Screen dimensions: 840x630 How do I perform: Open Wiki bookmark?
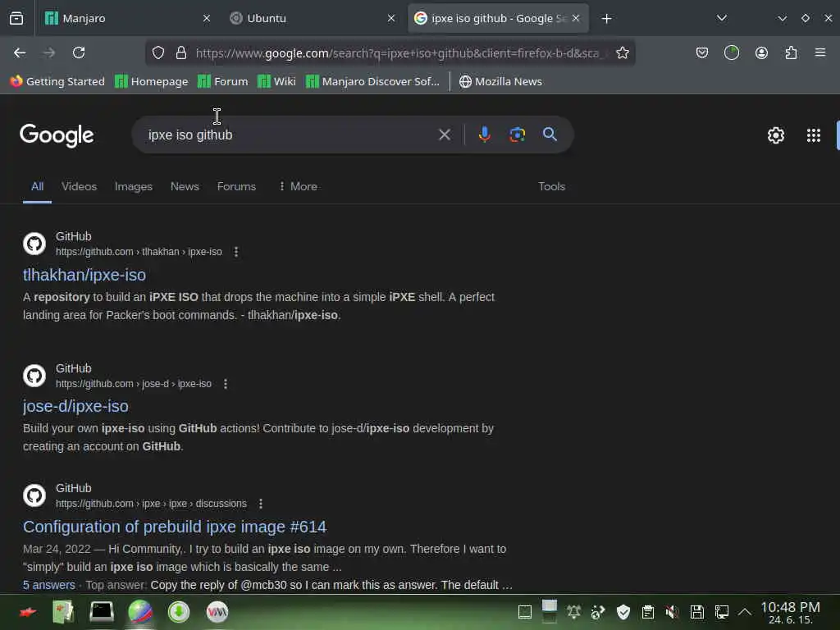(276, 81)
